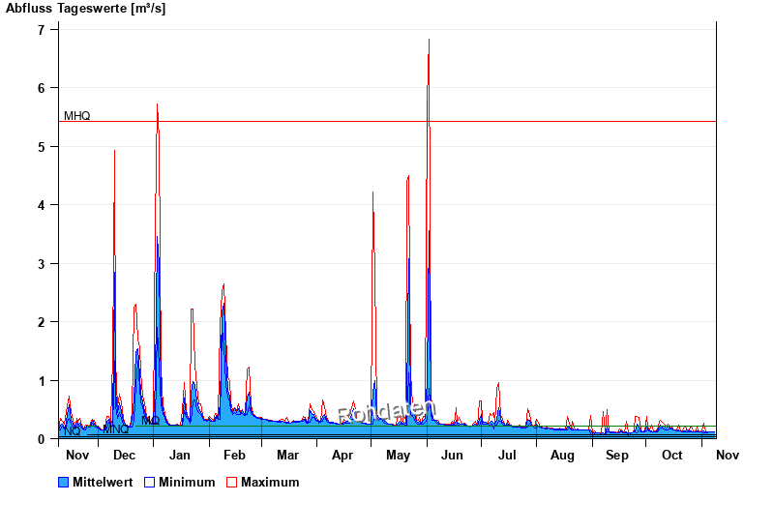Select the Dec month axis label

(x=124, y=455)
